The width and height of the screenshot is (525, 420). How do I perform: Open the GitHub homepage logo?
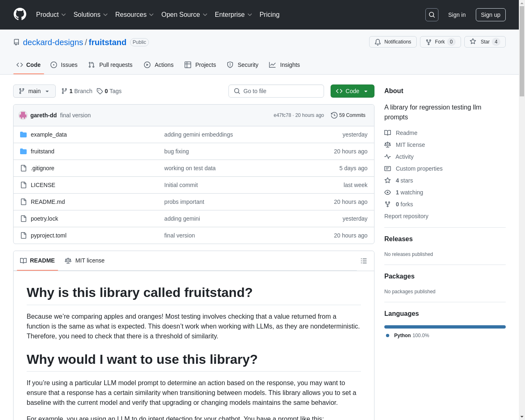tap(20, 14)
